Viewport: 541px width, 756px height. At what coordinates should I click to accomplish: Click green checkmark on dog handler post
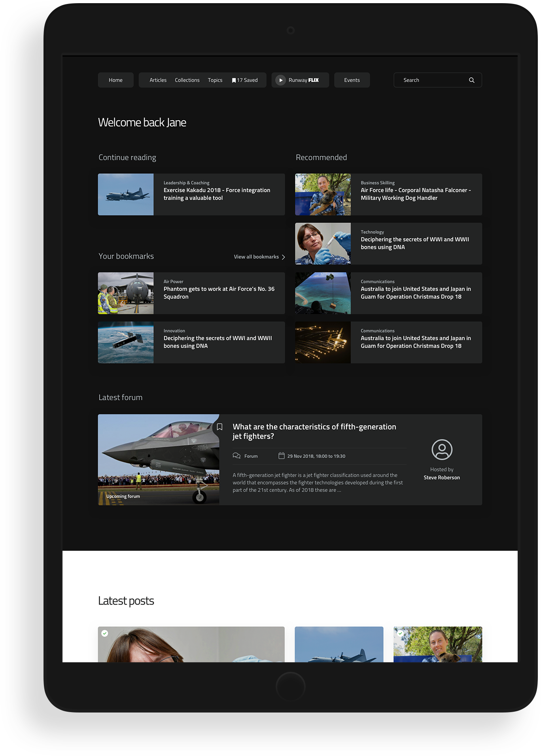click(x=400, y=633)
